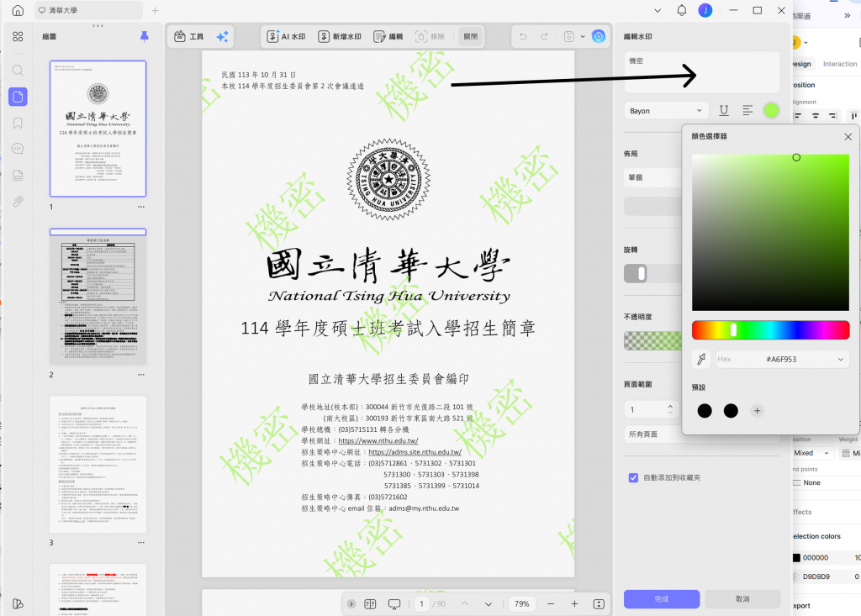The height and width of the screenshot is (616, 861).
Task: Click the 不透明度 opacity slider
Action: (652, 341)
